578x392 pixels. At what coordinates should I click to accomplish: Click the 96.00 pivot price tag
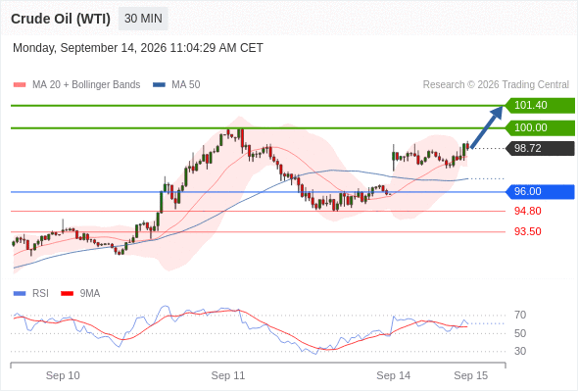[540, 192]
